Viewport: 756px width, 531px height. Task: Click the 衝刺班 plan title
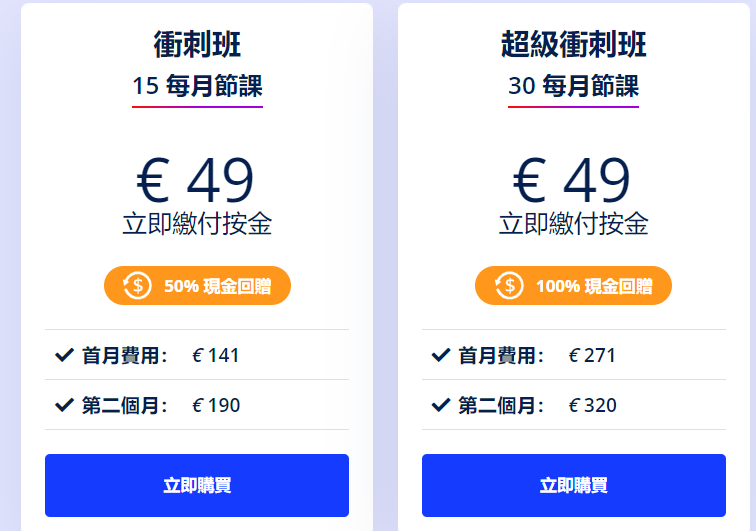197,44
